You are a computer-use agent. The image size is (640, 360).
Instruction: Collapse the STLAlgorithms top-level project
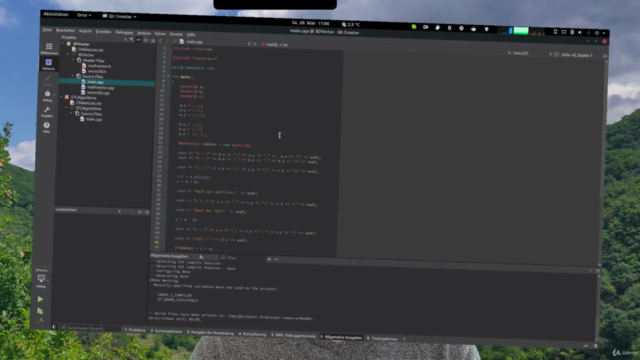tap(62, 97)
